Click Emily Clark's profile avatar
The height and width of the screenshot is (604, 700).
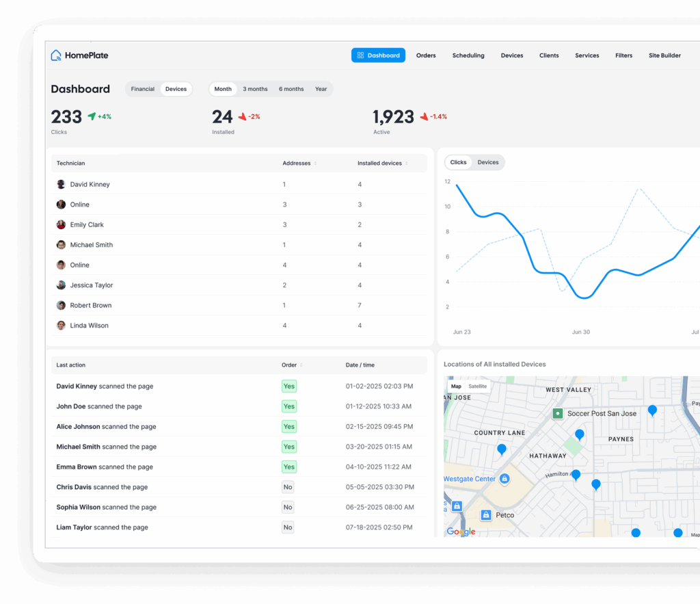tap(61, 225)
